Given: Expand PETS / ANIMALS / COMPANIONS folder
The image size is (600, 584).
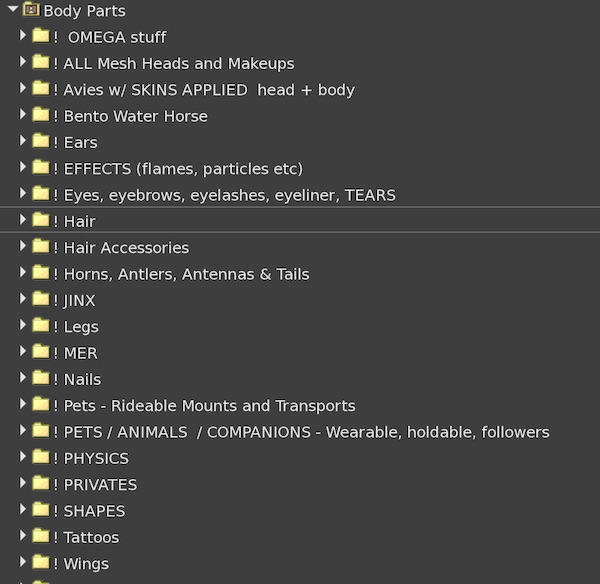Looking at the screenshot, I should coord(23,430).
